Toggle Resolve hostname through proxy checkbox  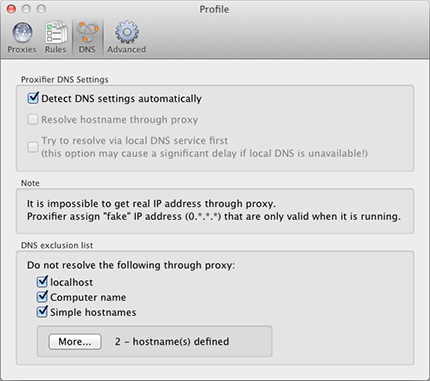point(33,119)
